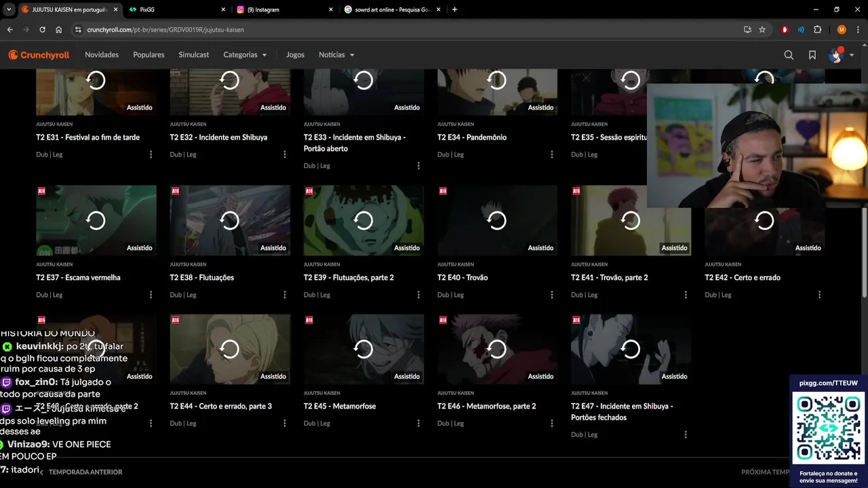
Task: Open the browser extensions puzzle icon
Action: point(817,30)
